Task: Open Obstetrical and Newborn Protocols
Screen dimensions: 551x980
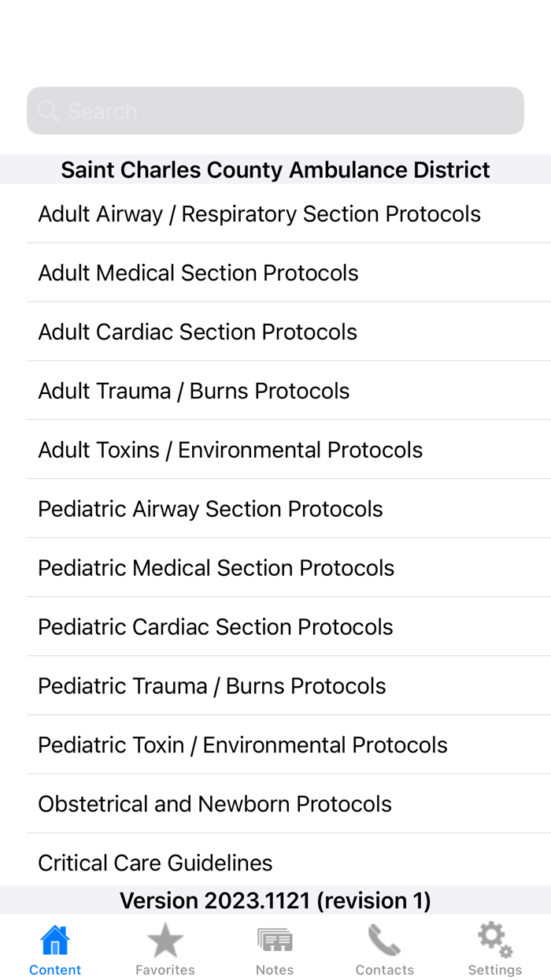Action: (x=215, y=804)
